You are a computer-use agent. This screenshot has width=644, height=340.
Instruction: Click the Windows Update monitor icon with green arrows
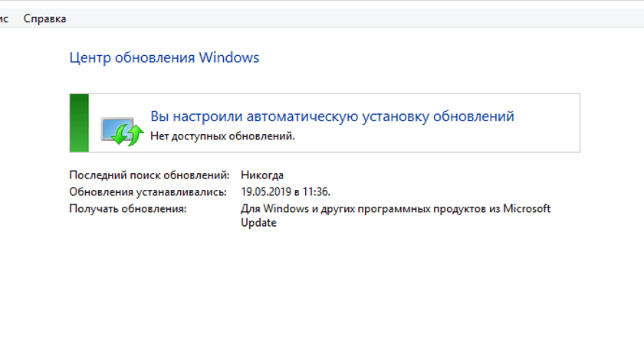123,131
